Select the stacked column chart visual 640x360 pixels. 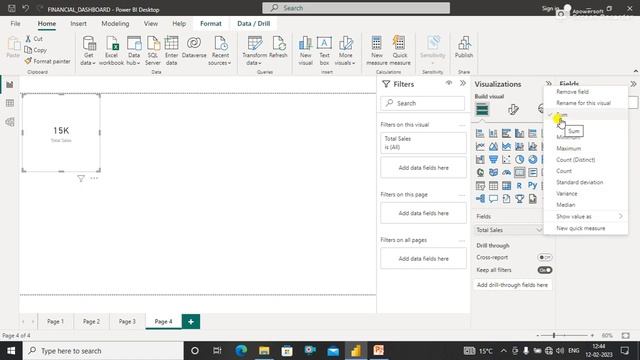click(493, 133)
